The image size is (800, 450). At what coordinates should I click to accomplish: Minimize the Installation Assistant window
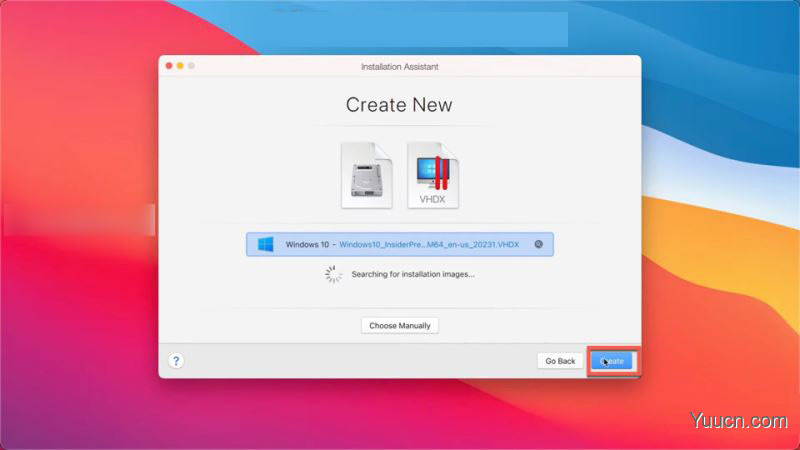[x=180, y=66]
